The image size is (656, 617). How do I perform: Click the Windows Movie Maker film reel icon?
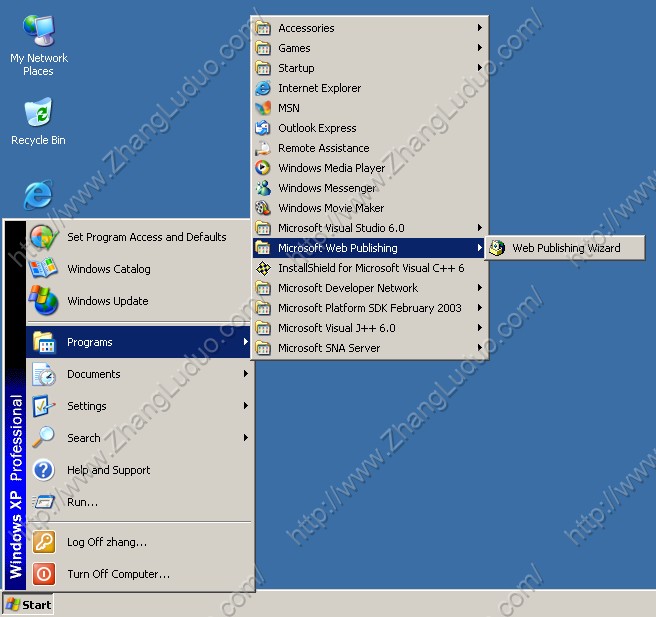[x=263, y=208]
